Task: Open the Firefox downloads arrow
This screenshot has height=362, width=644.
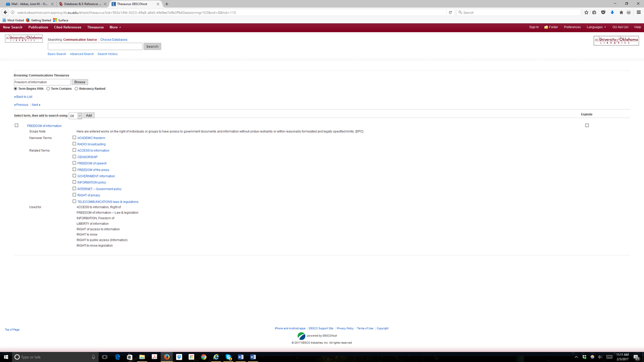Action: (612, 13)
